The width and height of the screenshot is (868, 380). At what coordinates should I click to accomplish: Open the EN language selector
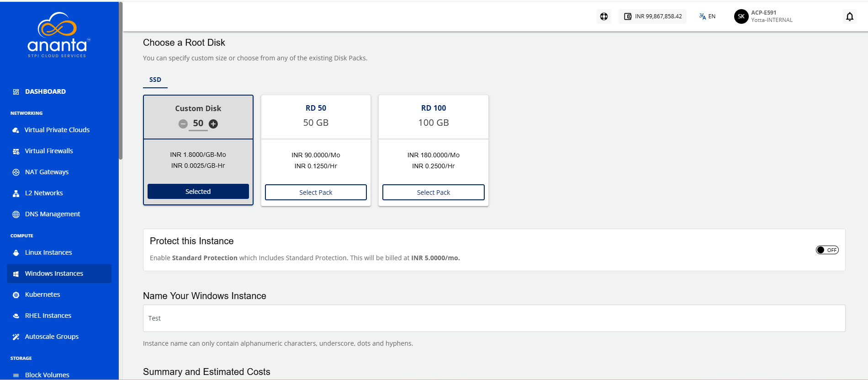coord(707,16)
